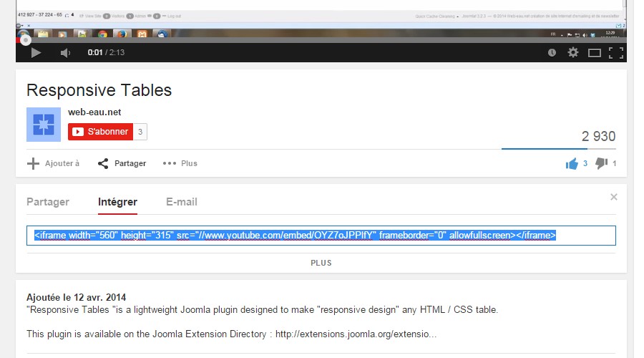The height and width of the screenshot is (358, 644).
Task: Dislike the video with thumbs down
Action: tap(601, 163)
